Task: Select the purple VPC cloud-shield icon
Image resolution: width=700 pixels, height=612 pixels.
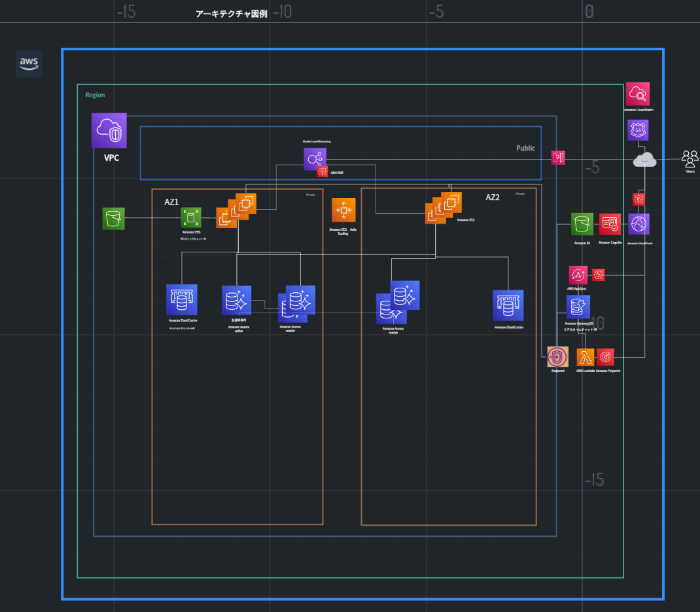Action: click(109, 130)
